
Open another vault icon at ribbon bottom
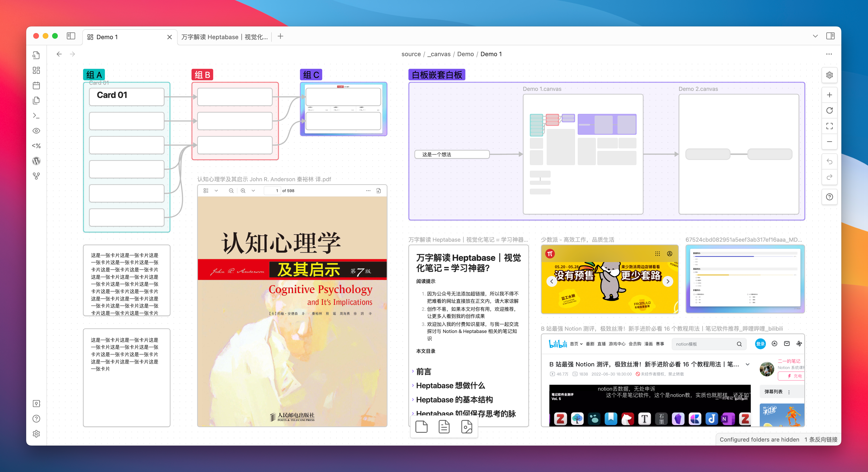pyautogui.click(x=36, y=404)
